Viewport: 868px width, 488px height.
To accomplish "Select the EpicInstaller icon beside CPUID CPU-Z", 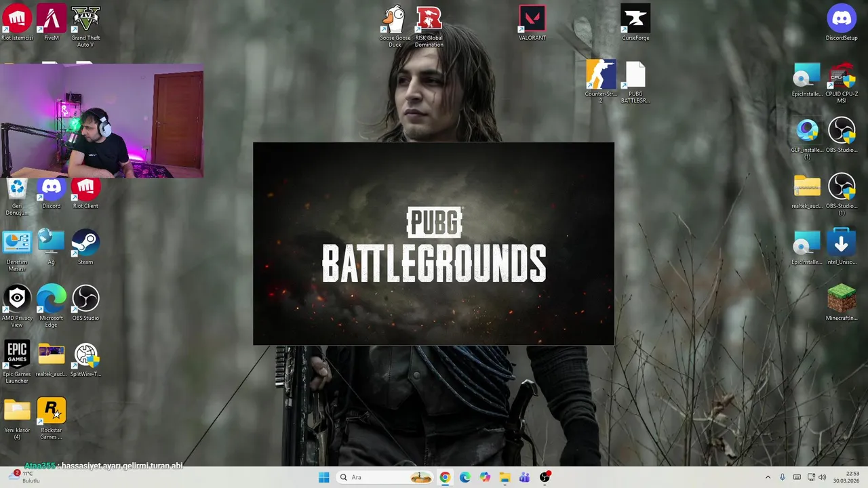I will [807, 79].
